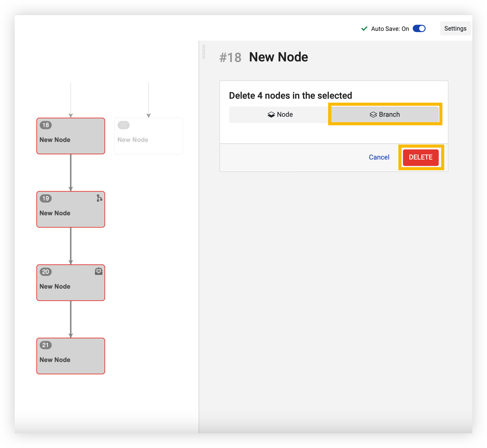Select the faded node 22 in canvas

coord(148,136)
